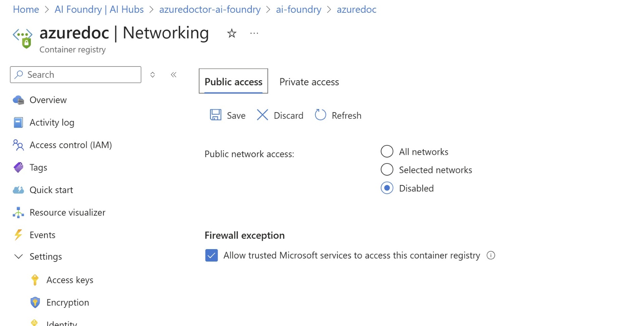The width and height of the screenshot is (644, 326).
Task: Click the Events lightning bolt icon
Action: 18,235
